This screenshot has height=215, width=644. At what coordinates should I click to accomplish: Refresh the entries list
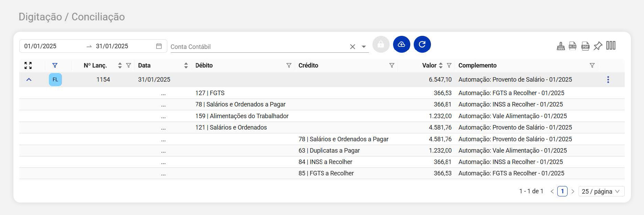coord(422,44)
